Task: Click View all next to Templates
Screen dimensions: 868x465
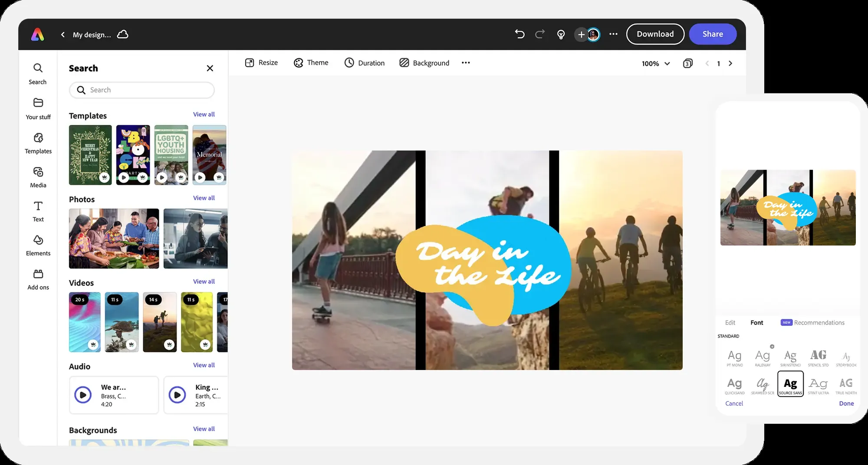Action: 204,115
